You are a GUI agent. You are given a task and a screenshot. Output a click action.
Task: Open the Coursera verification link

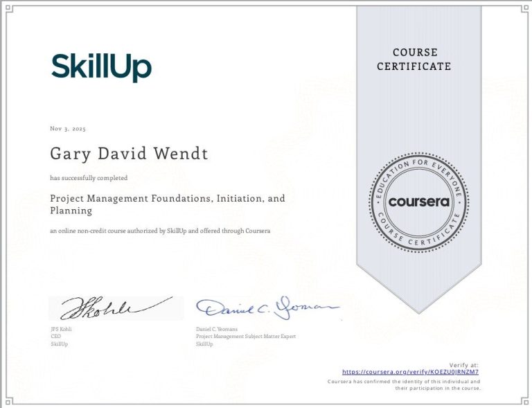410,372
